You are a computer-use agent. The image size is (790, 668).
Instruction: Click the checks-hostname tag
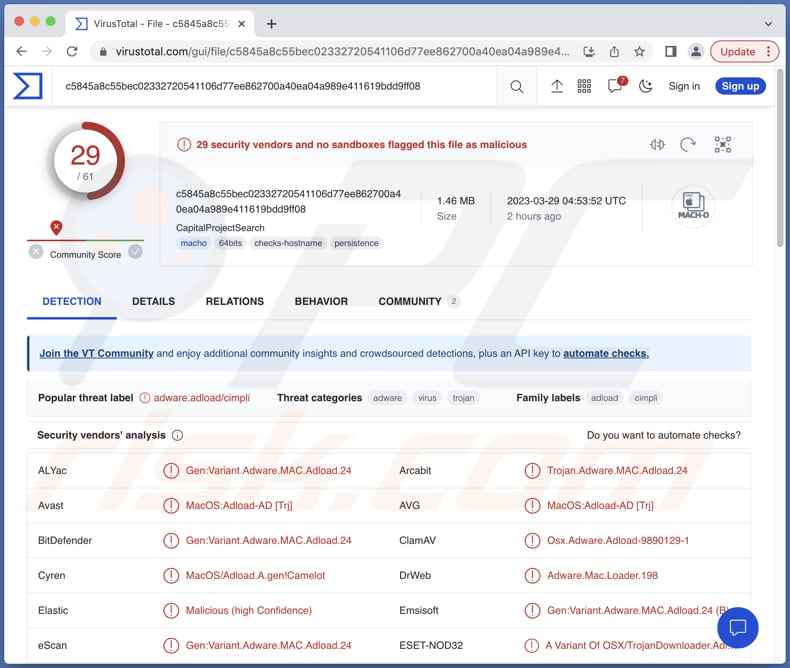tap(288, 243)
